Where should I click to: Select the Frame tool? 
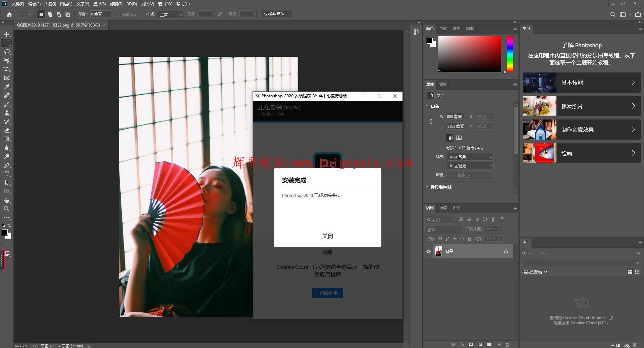[x=7, y=78]
